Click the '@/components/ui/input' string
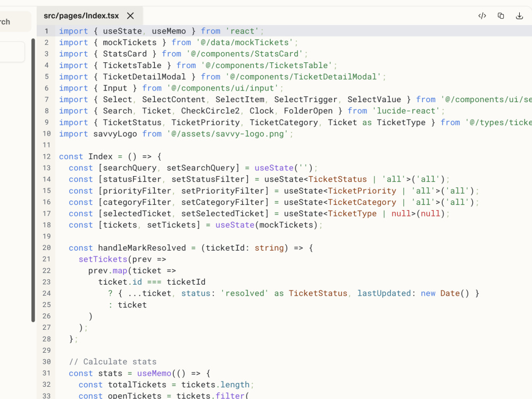The width and height of the screenshot is (532, 399). pyautogui.click(x=222, y=88)
